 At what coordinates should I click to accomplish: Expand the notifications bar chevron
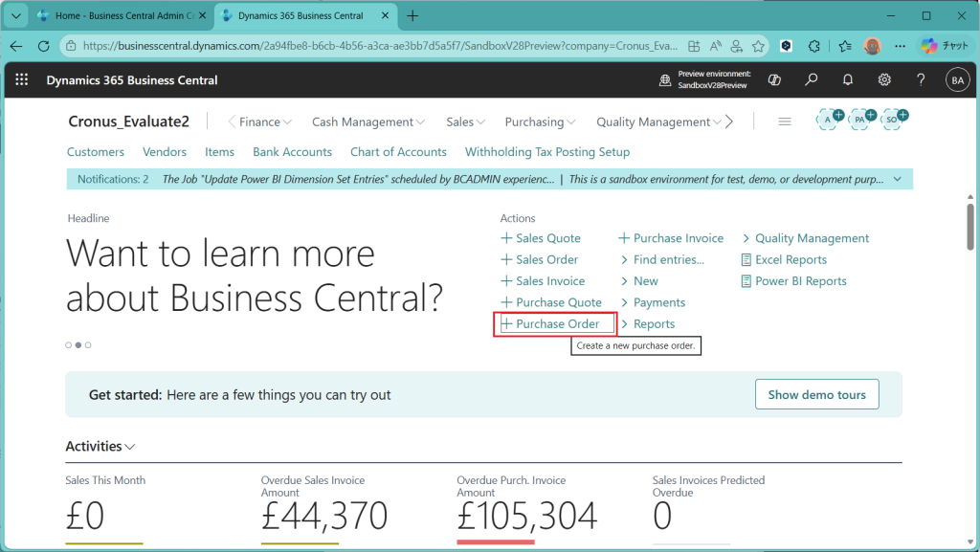897,179
